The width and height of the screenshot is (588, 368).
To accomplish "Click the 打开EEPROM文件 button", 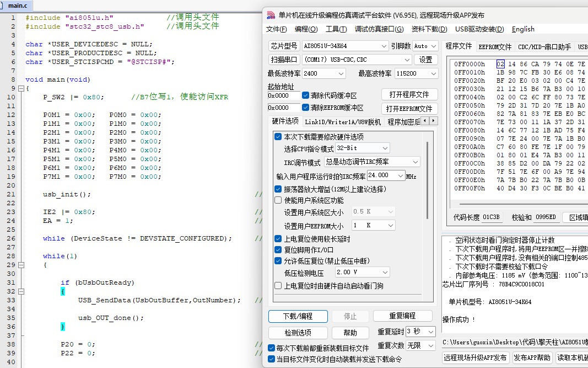I will pyautogui.click(x=409, y=109).
